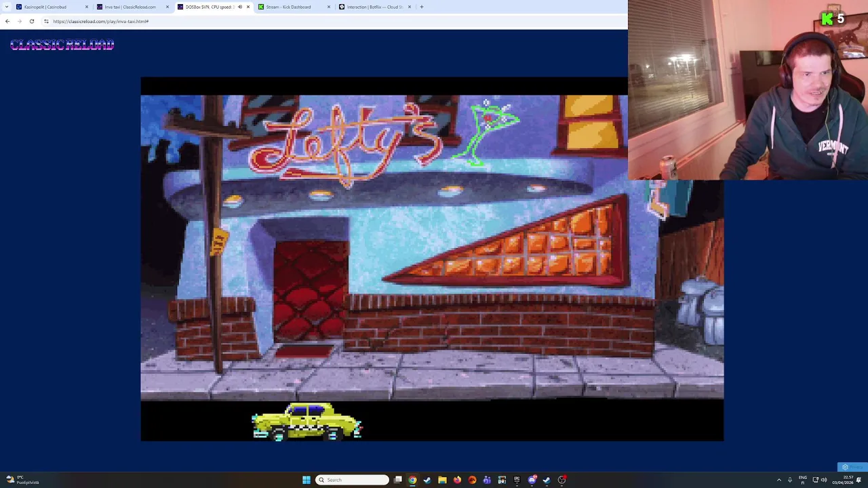Open the first Steam taskbar icon
This screenshot has width=868, height=488.
pos(427,480)
